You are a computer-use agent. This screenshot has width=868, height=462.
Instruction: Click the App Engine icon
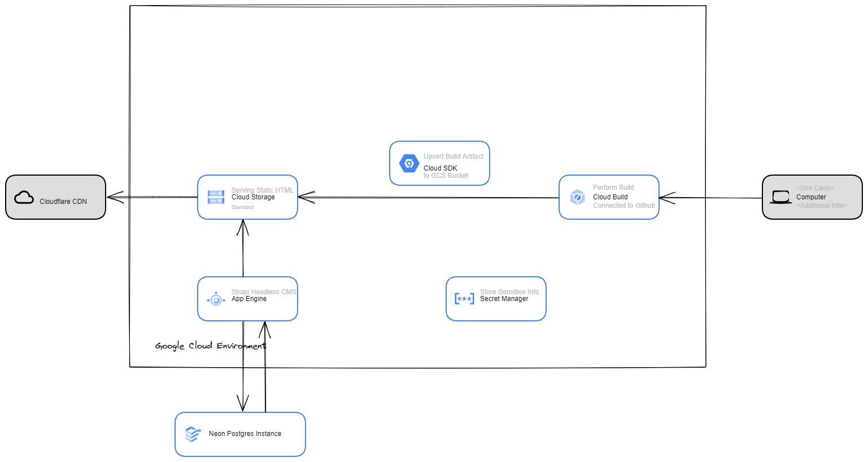coord(216,299)
